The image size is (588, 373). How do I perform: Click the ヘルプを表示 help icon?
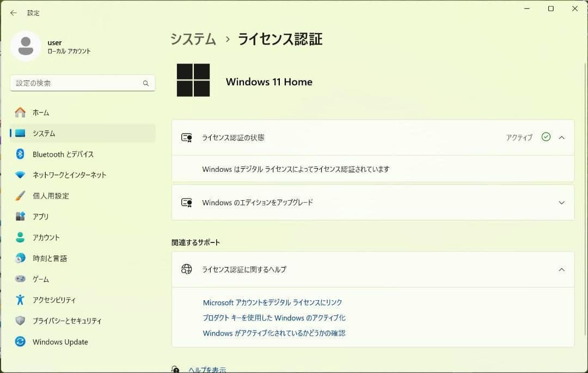pyautogui.click(x=175, y=370)
